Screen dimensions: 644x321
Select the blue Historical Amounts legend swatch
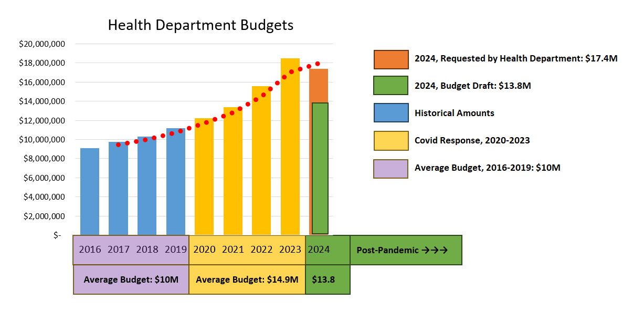(390, 113)
